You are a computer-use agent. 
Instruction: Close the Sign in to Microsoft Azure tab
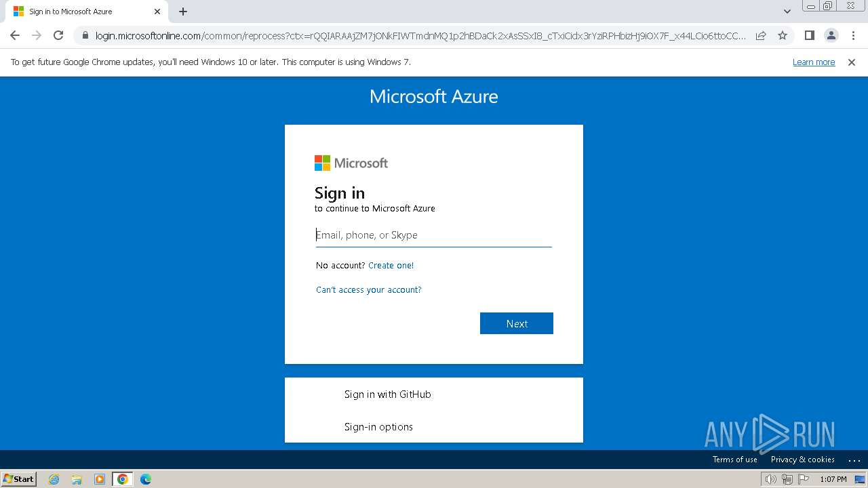click(x=157, y=12)
